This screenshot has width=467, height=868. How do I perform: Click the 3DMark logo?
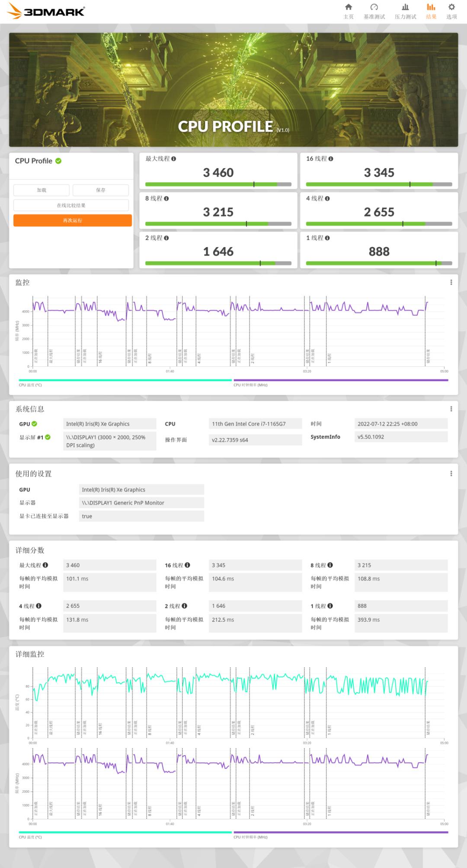46,12
